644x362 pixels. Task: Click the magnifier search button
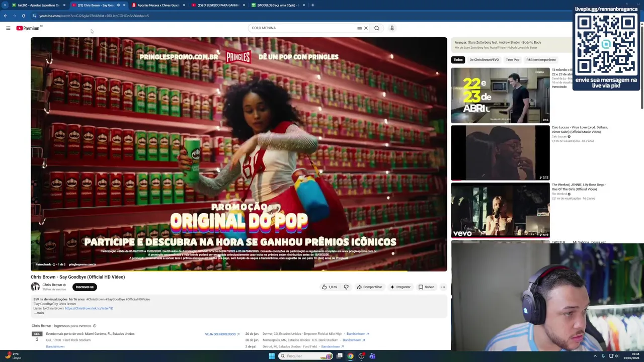[x=376, y=28]
